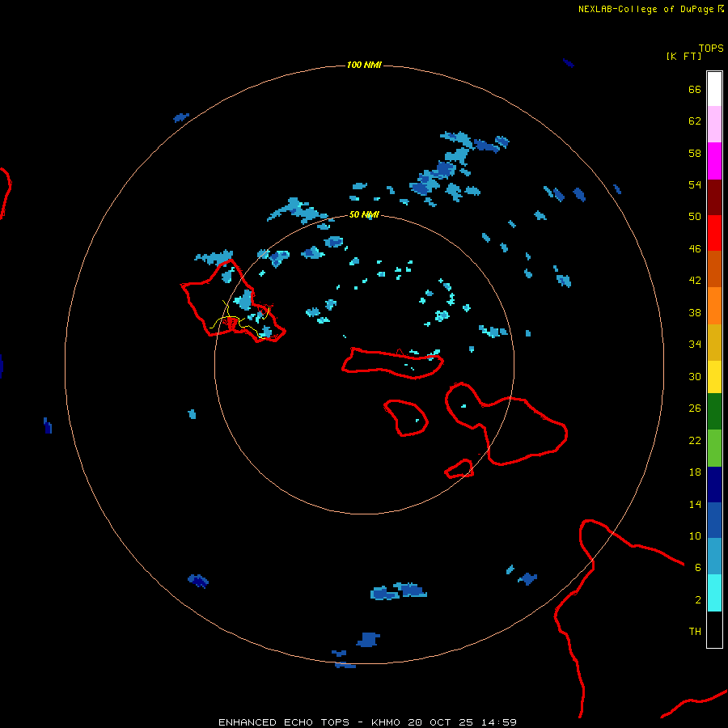Screen dimensions: 728x728
Task: Click the legend value "18"
Action: [x=695, y=472]
